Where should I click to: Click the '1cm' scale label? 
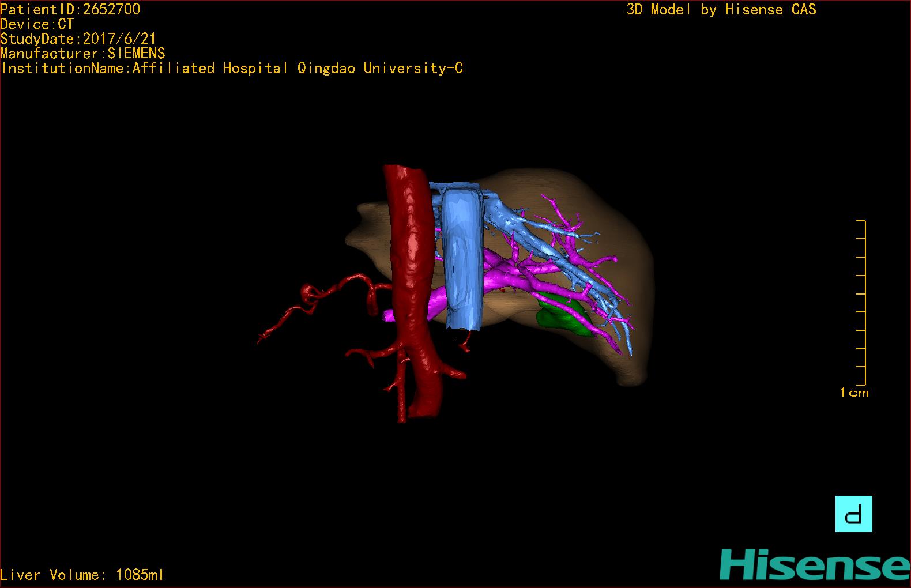pos(854,393)
